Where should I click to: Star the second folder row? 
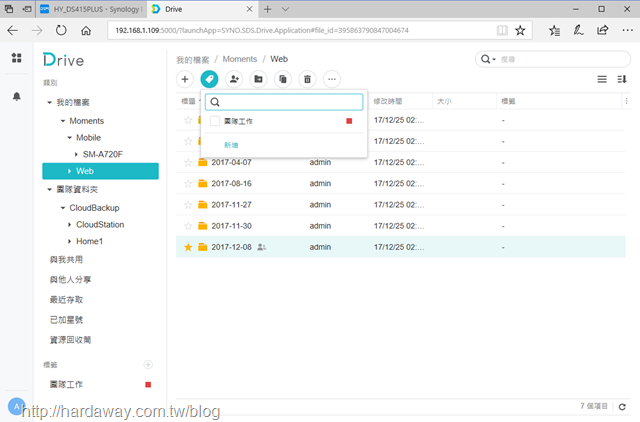(188, 141)
